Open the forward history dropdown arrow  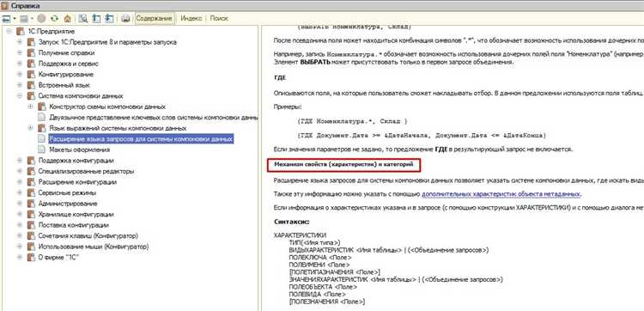[x=32, y=19]
